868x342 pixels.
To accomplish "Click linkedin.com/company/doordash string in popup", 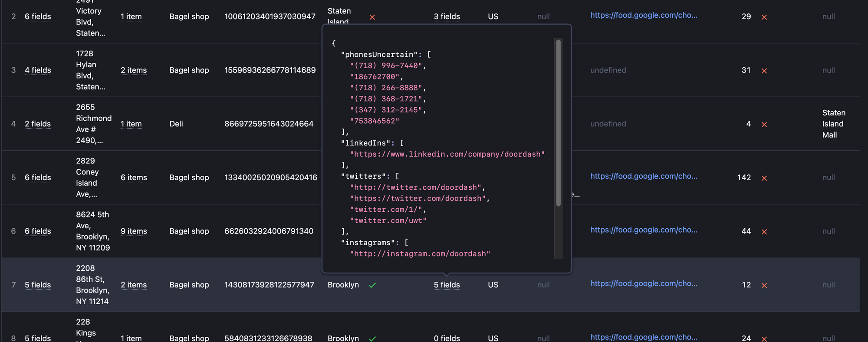I will [x=447, y=154].
